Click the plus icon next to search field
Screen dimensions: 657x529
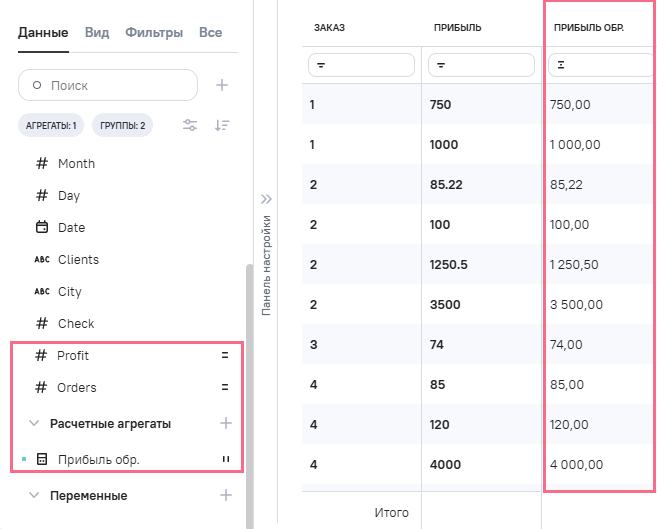click(222, 85)
